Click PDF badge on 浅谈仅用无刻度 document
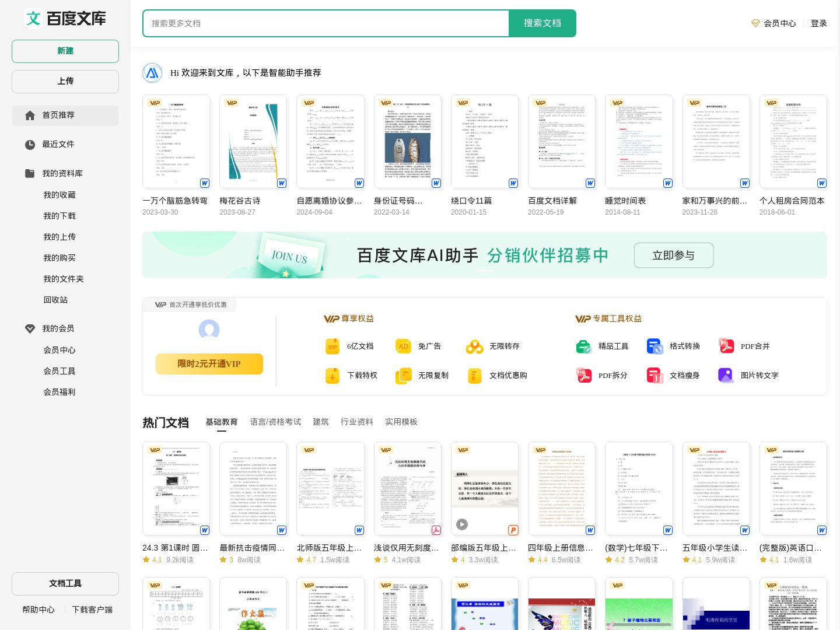 (x=436, y=530)
